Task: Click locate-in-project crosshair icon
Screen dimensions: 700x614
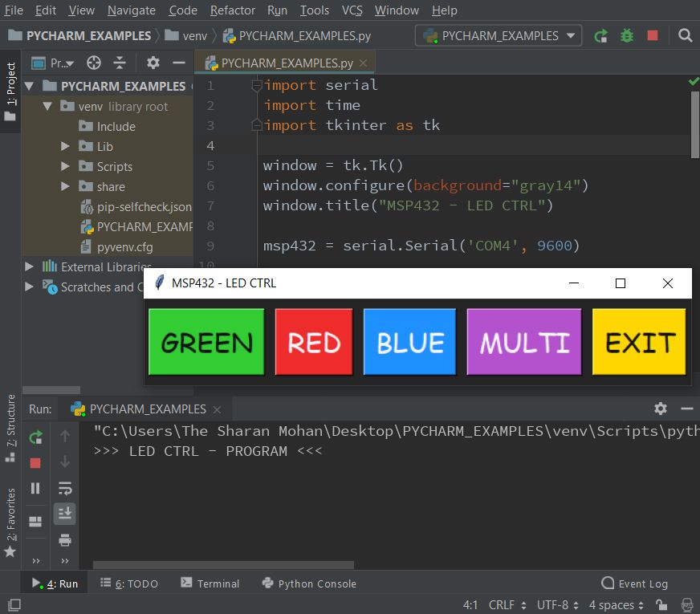Action: pyautogui.click(x=94, y=63)
